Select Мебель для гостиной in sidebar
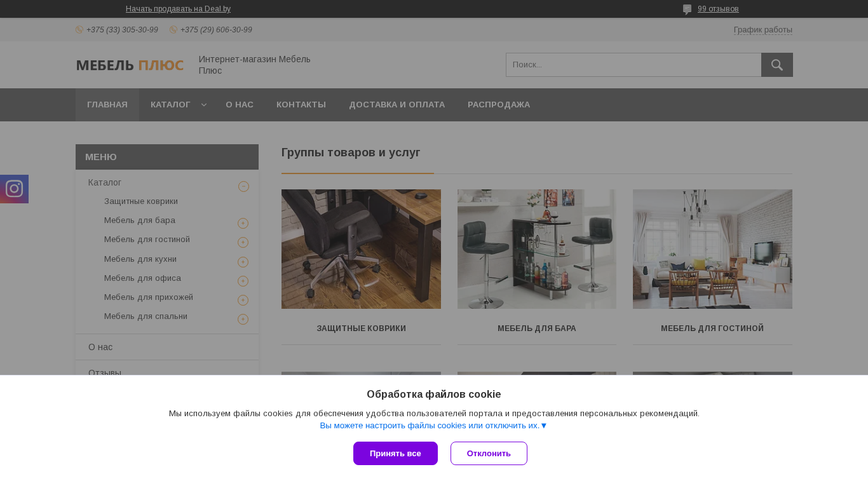 coord(147,240)
